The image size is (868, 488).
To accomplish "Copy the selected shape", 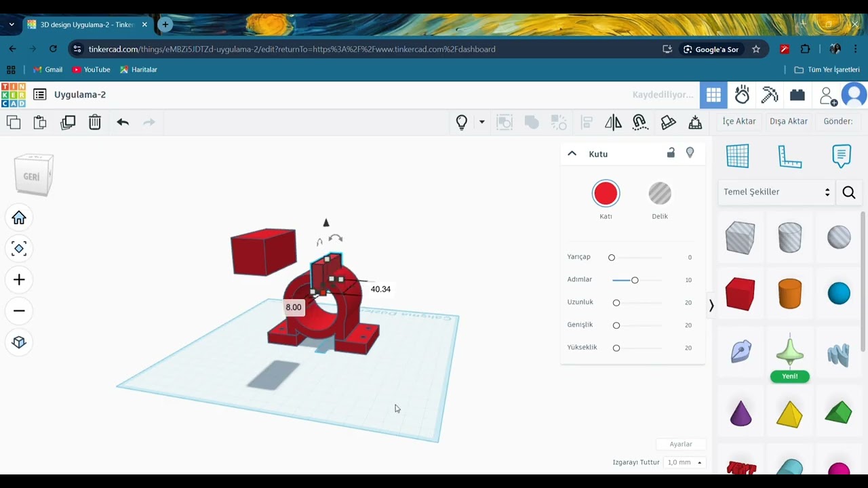I will [14, 122].
